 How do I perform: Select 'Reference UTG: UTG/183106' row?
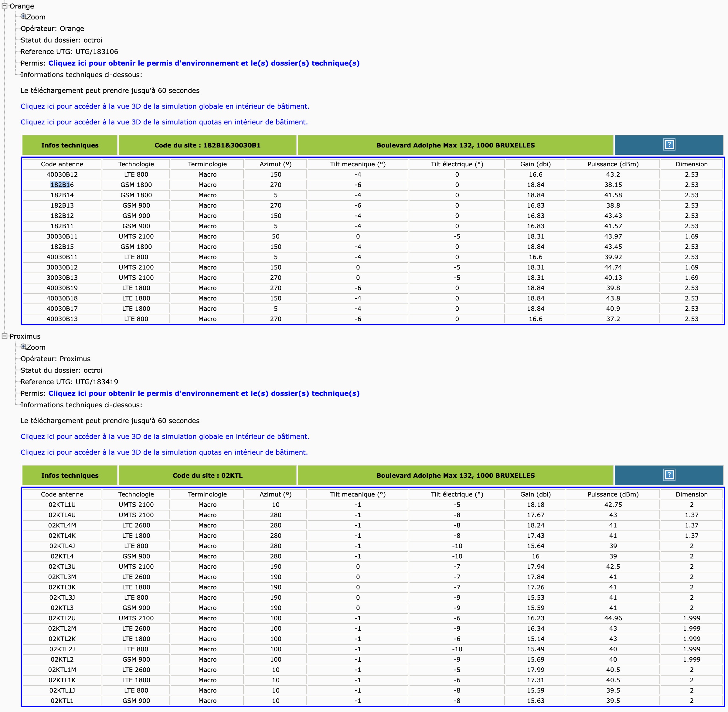coord(69,52)
